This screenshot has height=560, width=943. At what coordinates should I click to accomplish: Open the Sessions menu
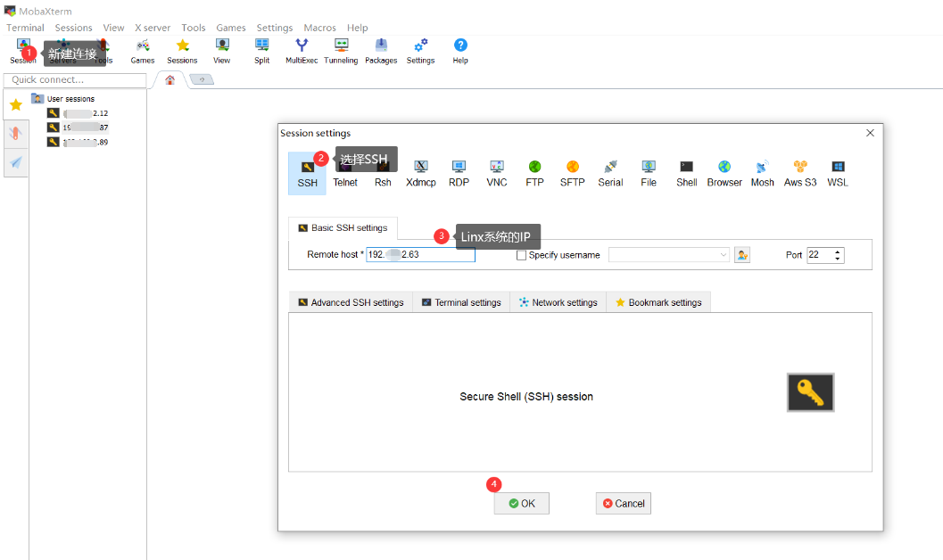tap(73, 28)
